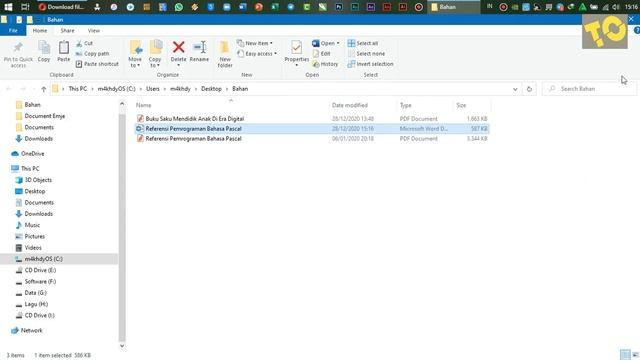Viewport: 640px width, 360px height.
Task: Open the New item dropdown
Action: pyautogui.click(x=255, y=43)
